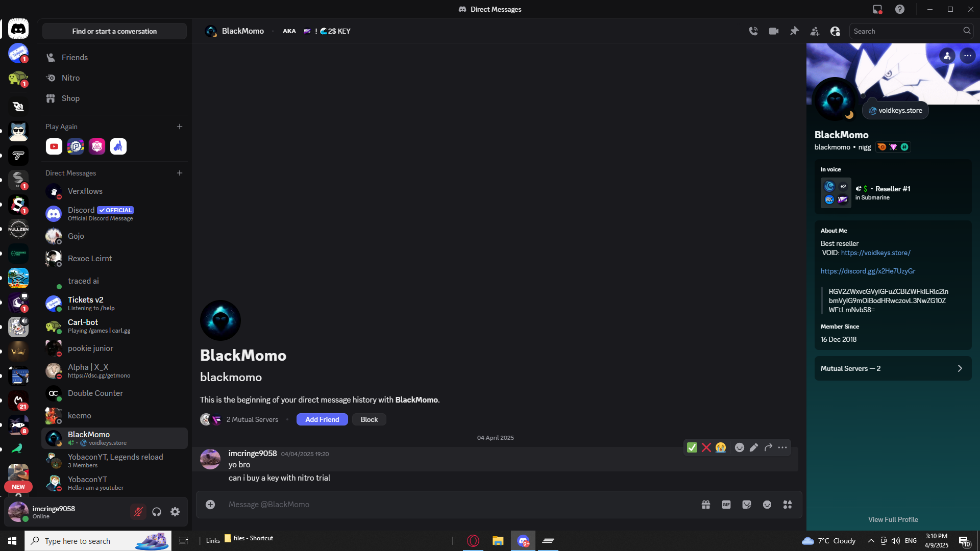Image resolution: width=980 pixels, height=551 pixels.
Task: Open the NEW servers indicator
Action: tap(18, 487)
